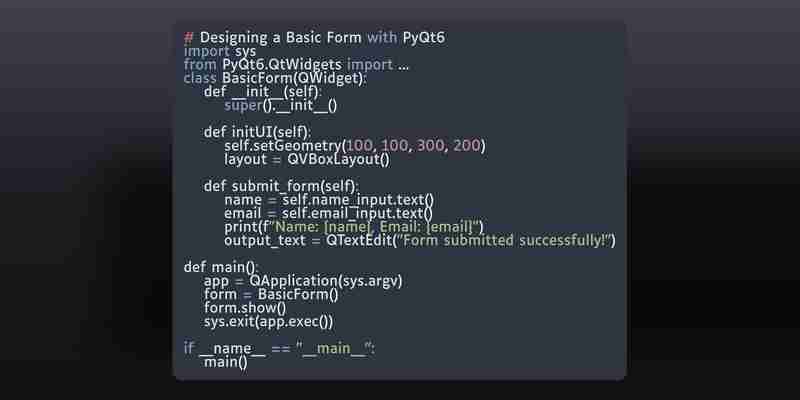Click the 'sys.exit(app.exec())' line
The image size is (800, 400).
point(268,322)
